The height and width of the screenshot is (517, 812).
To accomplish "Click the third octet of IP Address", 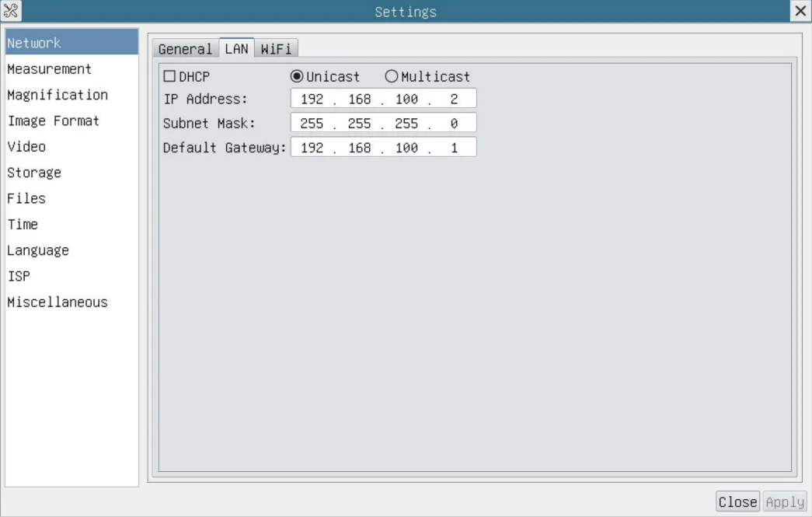I will tap(406, 99).
